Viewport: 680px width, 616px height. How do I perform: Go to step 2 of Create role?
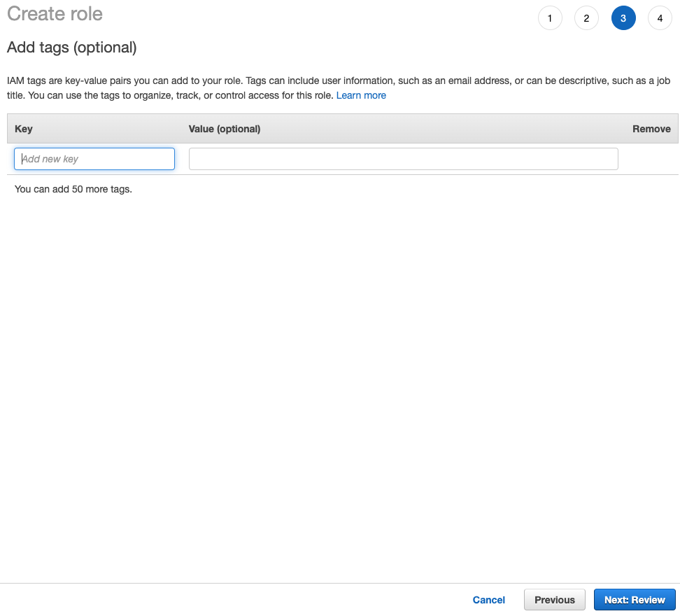(x=586, y=18)
